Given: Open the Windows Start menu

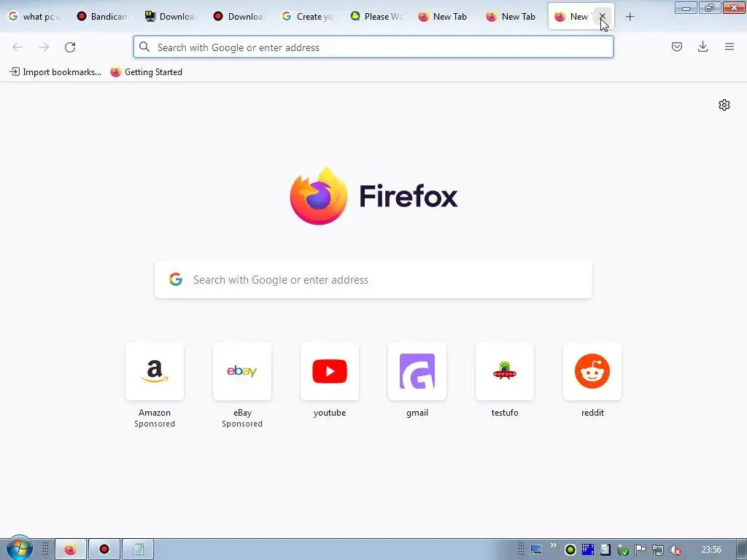Looking at the screenshot, I should [20, 549].
